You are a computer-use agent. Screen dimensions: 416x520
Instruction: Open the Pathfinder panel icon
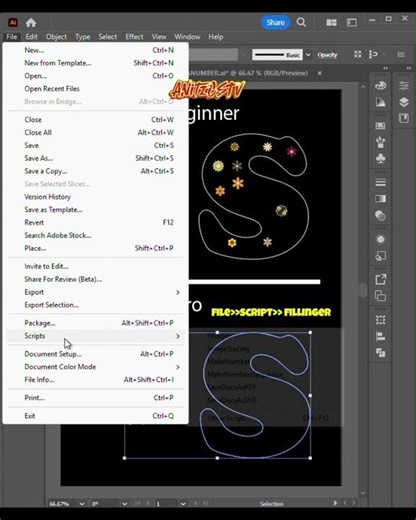pyautogui.click(x=380, y=352)
